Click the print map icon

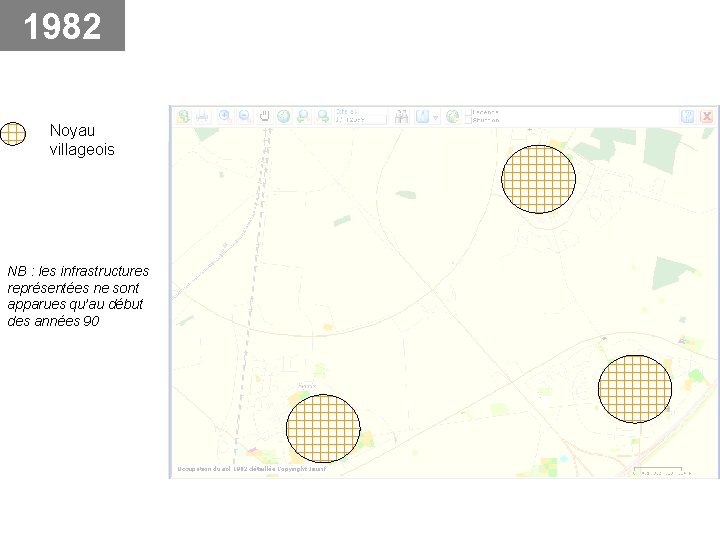pos(202,116)
